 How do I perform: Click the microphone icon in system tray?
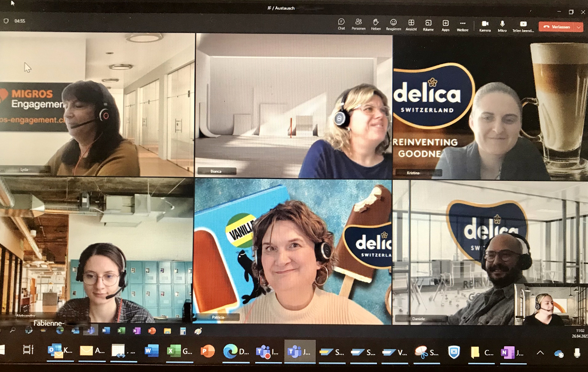(577, 353)
